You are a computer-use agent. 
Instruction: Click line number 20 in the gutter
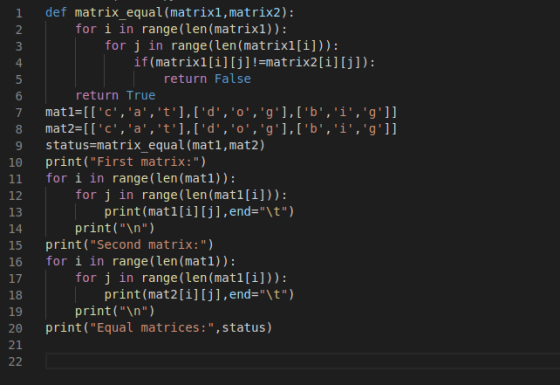pos(15,328)
